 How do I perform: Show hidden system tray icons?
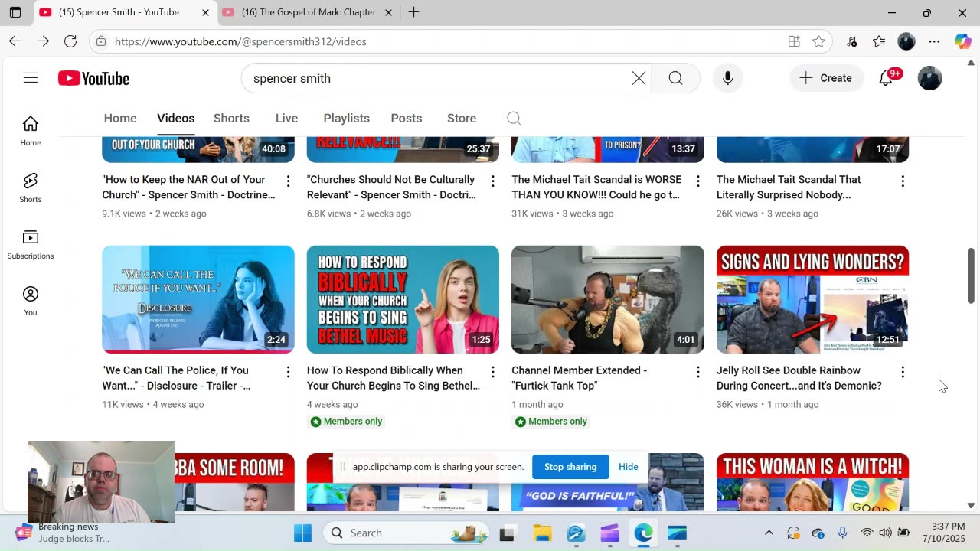[x=769, y=533]
